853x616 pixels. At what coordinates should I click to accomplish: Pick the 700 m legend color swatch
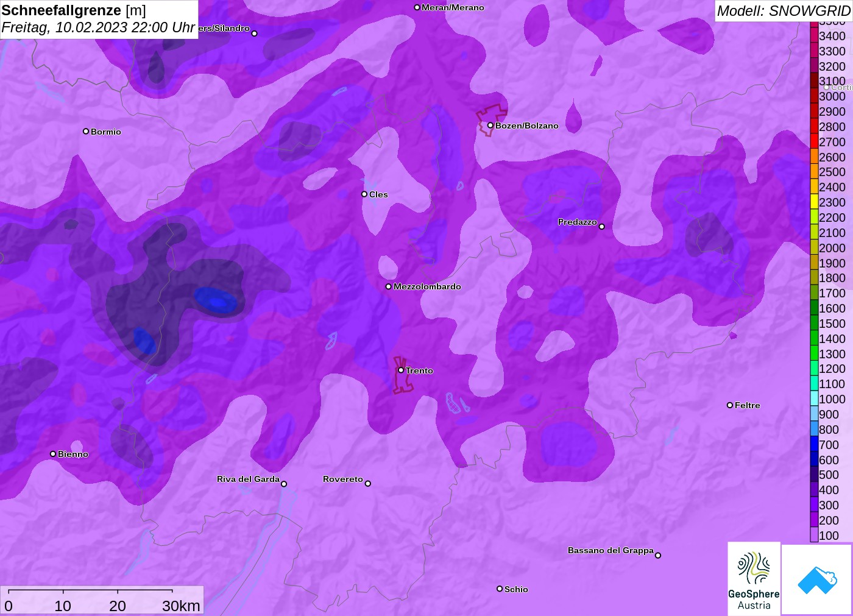click(x=814, y=444)
